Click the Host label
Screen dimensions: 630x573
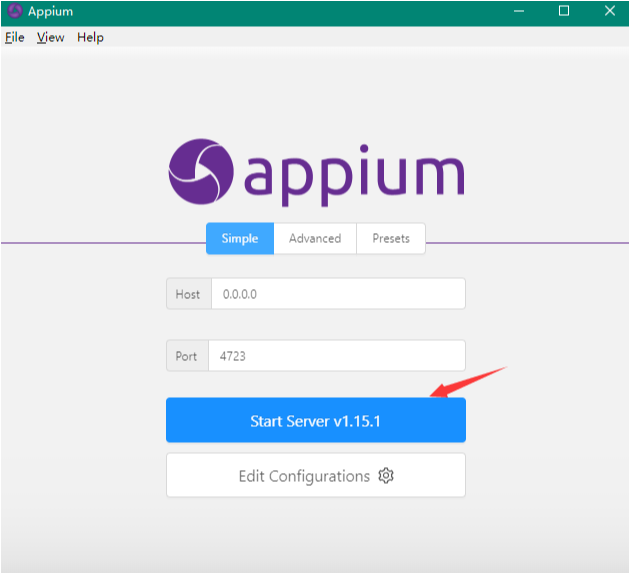188,294
